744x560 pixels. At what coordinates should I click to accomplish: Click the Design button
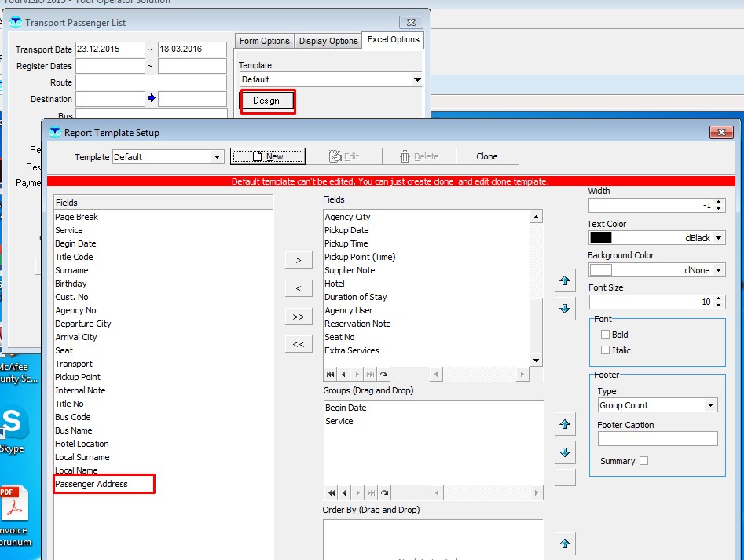click(x=266, y=101)
